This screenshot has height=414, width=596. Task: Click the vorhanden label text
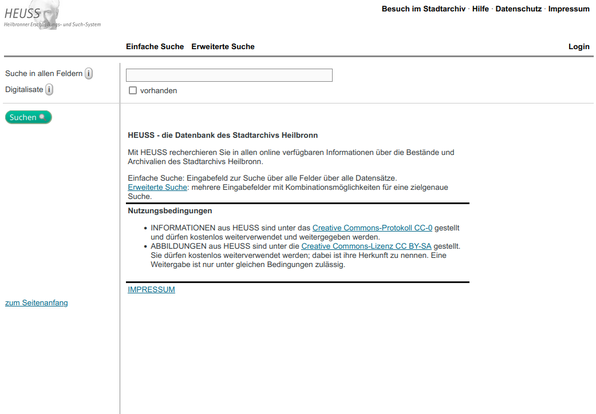[159, 90]
